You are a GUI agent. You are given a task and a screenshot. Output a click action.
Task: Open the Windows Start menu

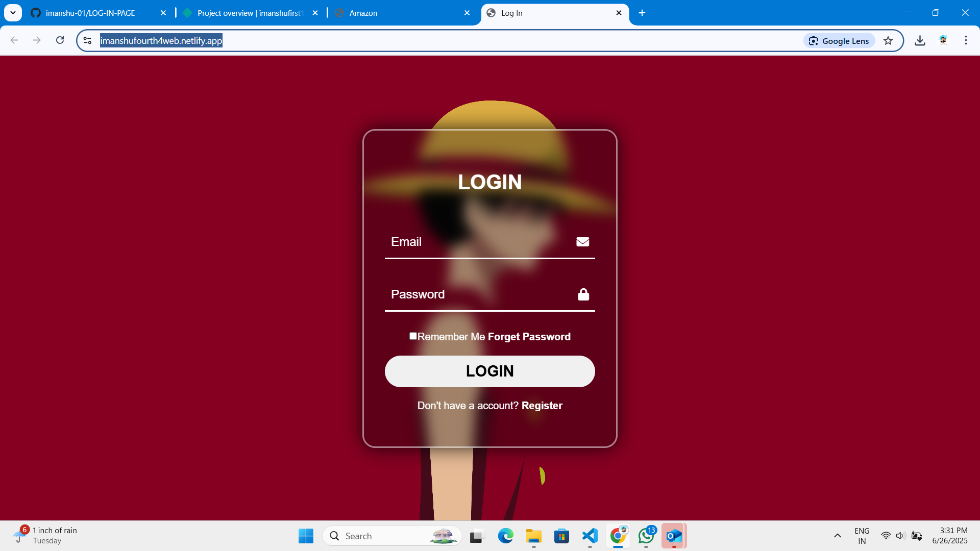click(306, 536)
